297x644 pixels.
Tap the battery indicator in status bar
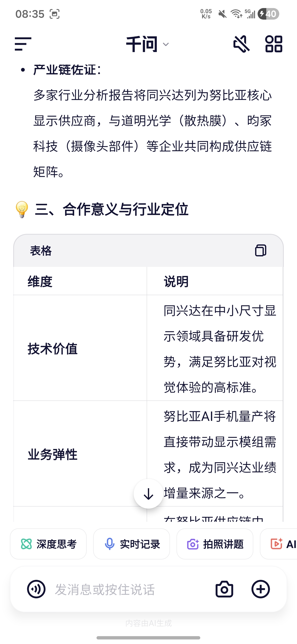pos(268,14)
